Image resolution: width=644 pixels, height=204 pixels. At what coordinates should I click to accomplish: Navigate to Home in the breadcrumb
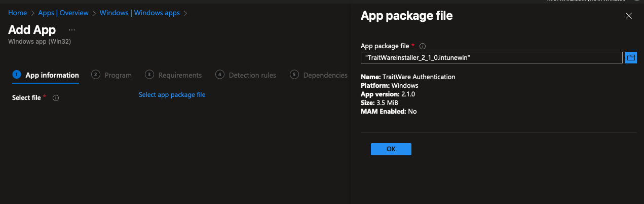coord(18,13)
